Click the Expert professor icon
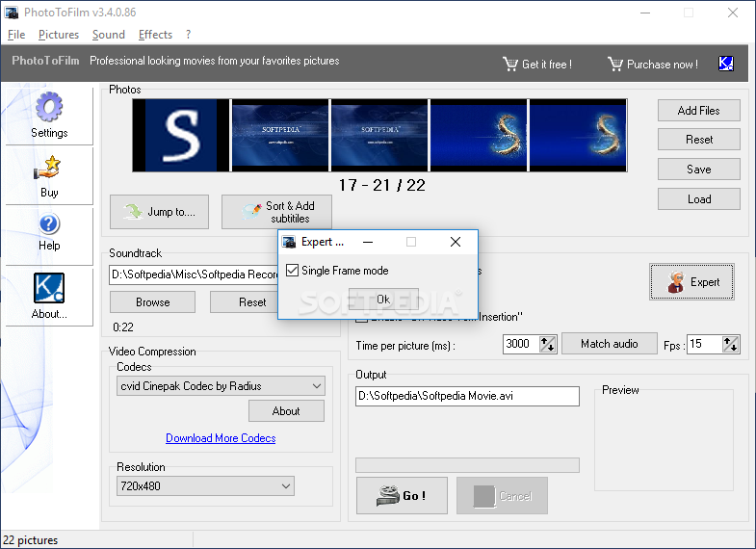Screen dimensions: 756x549 (x=676, y=282)
